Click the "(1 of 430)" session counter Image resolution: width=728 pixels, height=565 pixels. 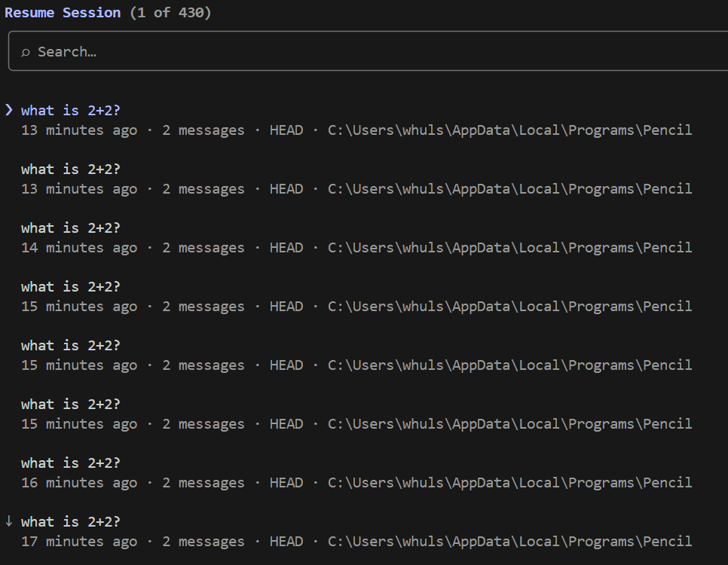click(170, 13)
